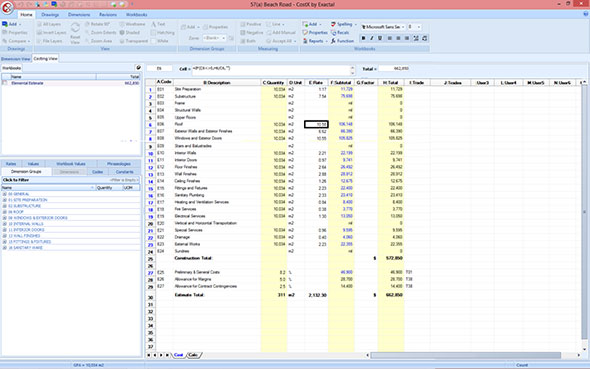Click the Workbooks panel pin/options icon
Viewport: 590px width, 369px height.
point(138,67)
